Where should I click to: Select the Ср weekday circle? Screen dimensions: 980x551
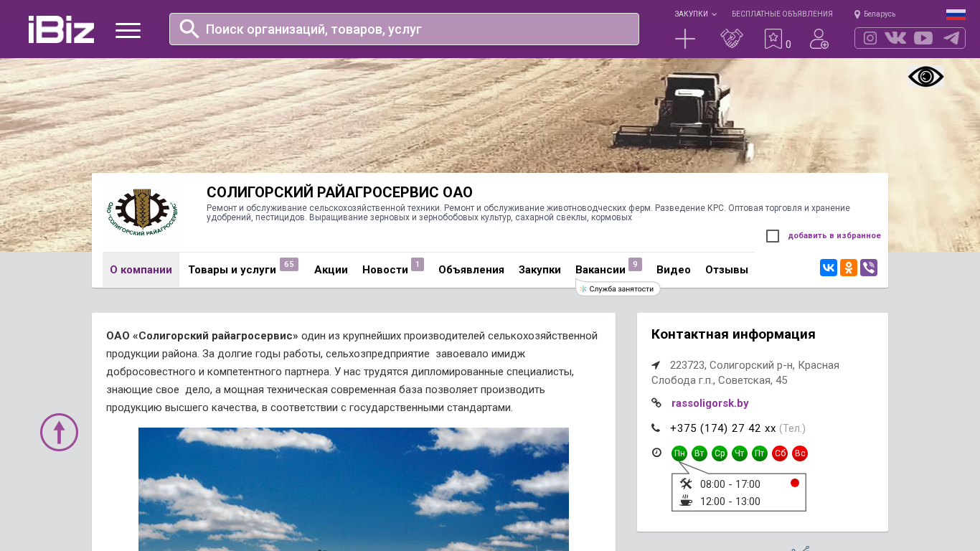click(x=720, y=453)
